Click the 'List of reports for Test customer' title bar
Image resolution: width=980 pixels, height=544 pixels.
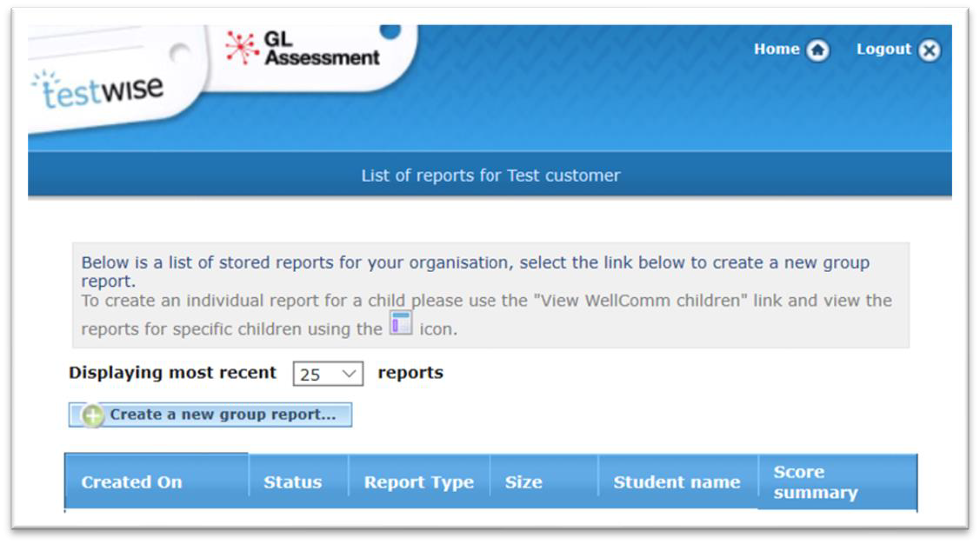click(490, 176)
